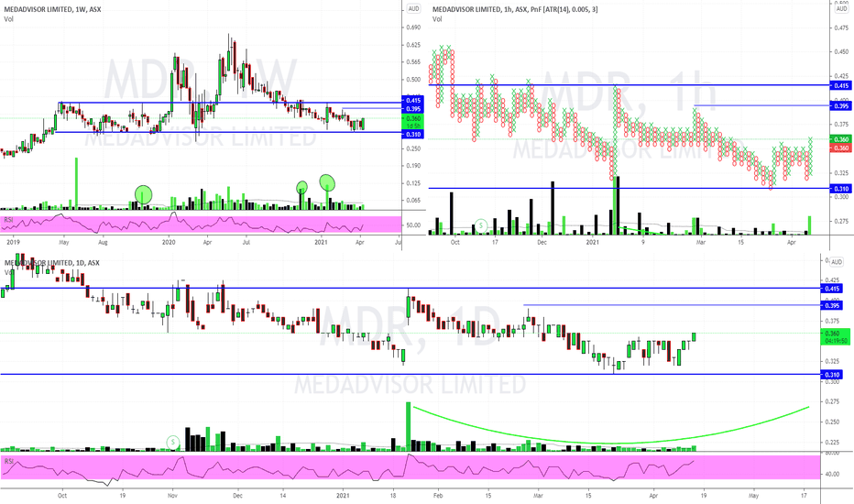Image resolution: width=854 pixels, height=504 pixels.
Task: Open the AUD currency selector on the weekly chart
Action: point(413,9)
